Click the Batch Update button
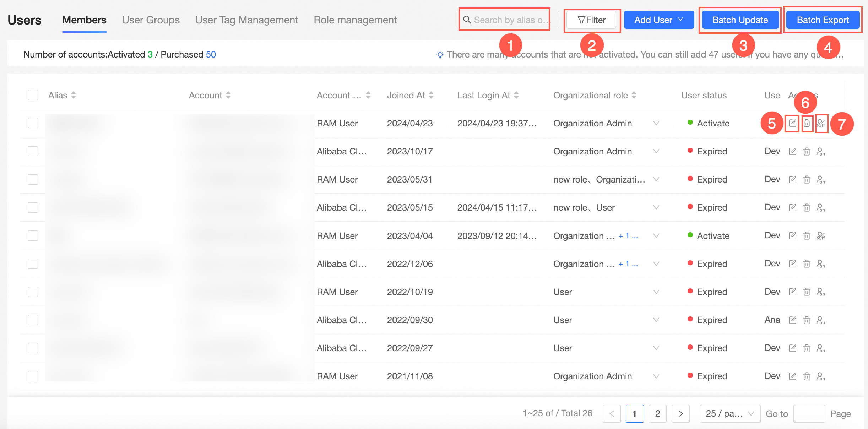 pos(740,20)
